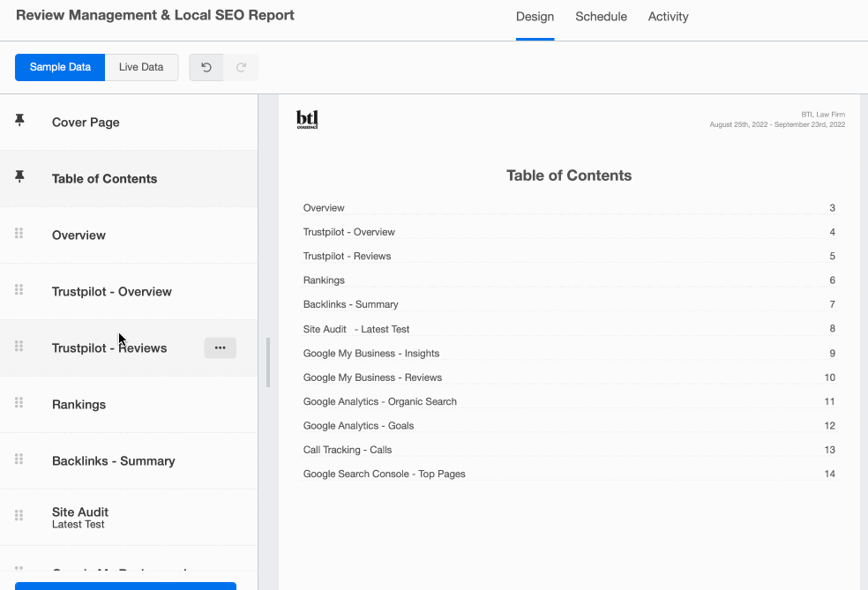Click the drag handle for Site Audit
This screenshot has width=868, height=590.
coord(18,517)
